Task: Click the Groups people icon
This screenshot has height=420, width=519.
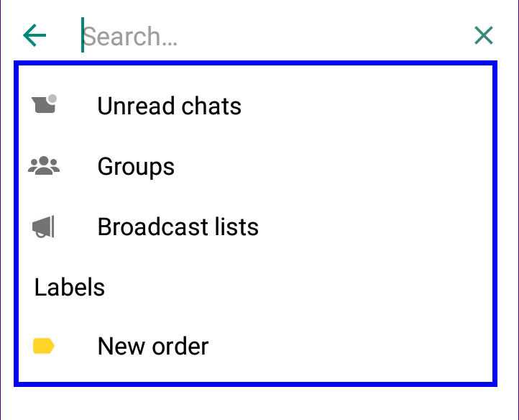Action: pyautogui.click(x=44, y=165)
